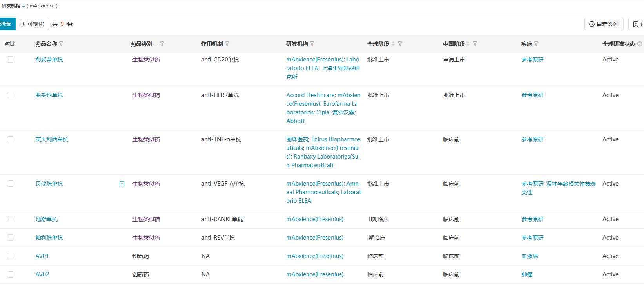This screenshot has width=644, height=285.
Task: Select the checkbox for 曲妥珠单抗 row
Action: click(x=10, y=95)
